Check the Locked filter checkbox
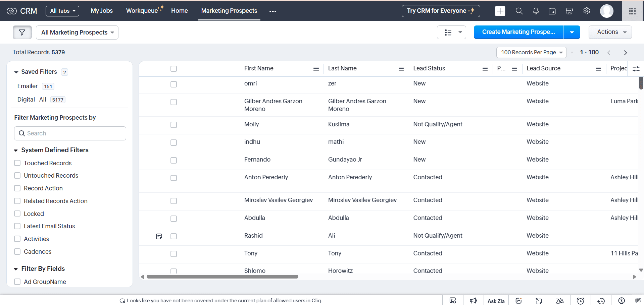The image size is (644, 305). pos(17,213)
